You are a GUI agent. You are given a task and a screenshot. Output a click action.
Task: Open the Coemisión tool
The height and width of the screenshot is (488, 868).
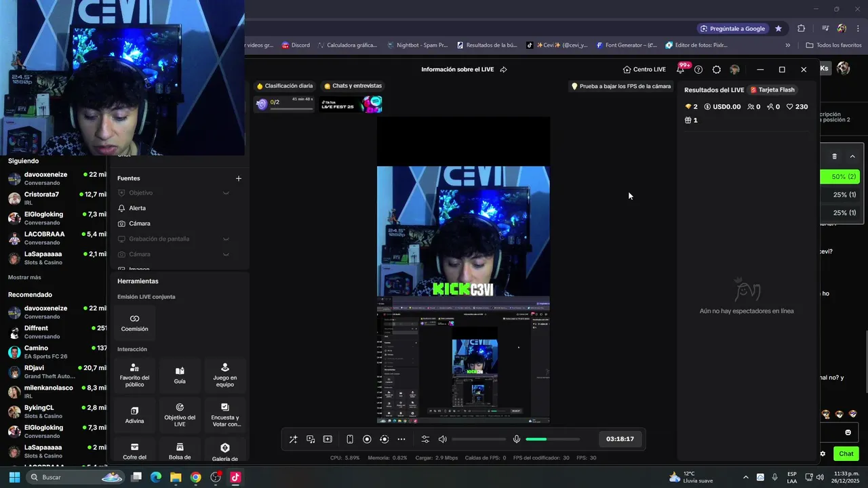point(134,323)
